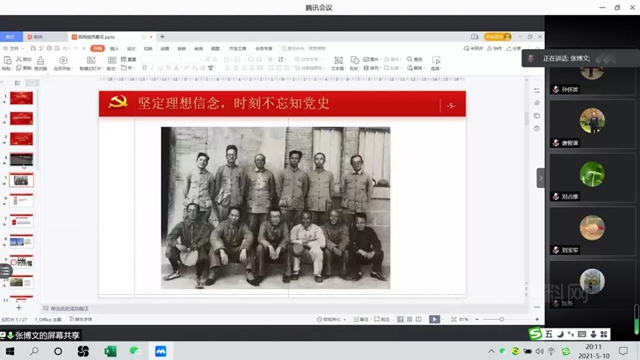Select slide 8 thumbnail
The width and height of the screenshot is (640, 360).
(21, 241)
